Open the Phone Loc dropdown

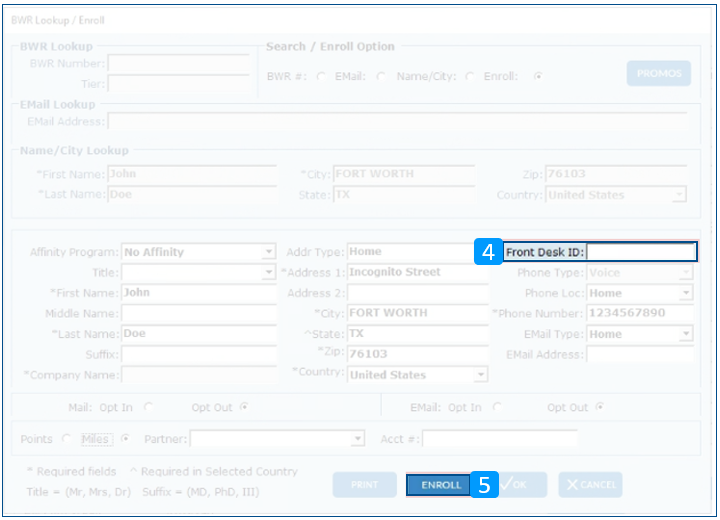point(686,294)
